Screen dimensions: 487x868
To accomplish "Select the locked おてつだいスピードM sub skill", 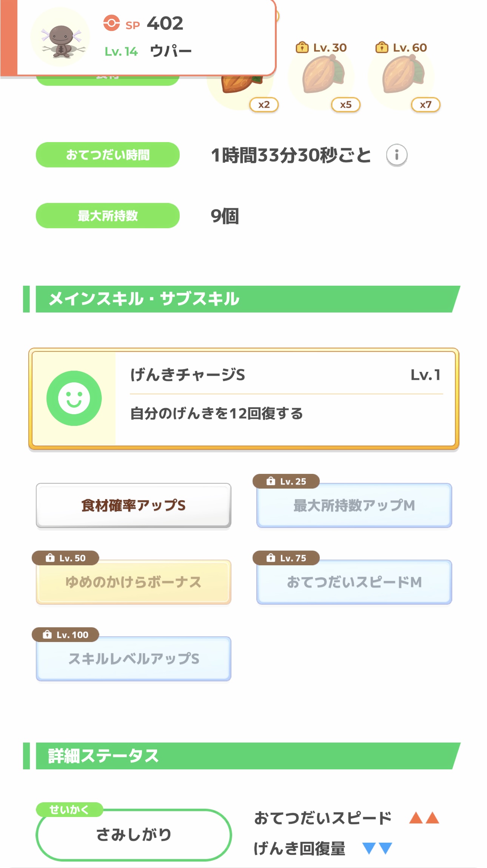I will click(354, 582).
